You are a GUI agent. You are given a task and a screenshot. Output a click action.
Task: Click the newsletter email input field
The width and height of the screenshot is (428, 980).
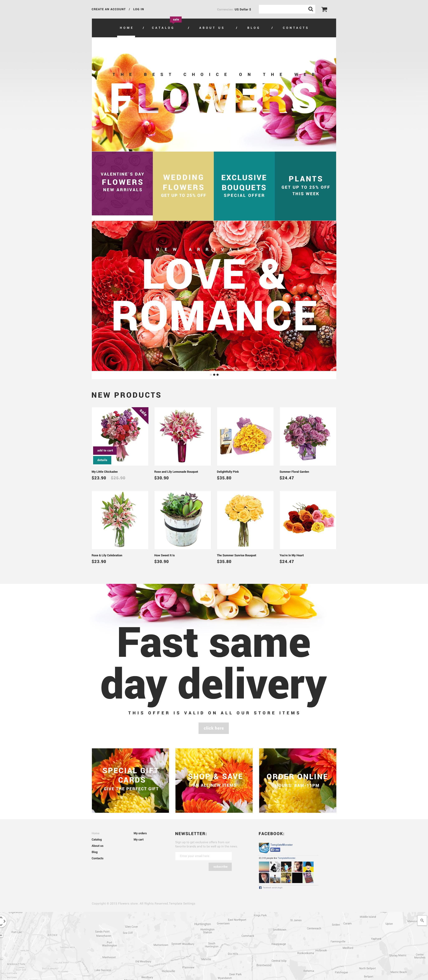click(x=203, y=856)
